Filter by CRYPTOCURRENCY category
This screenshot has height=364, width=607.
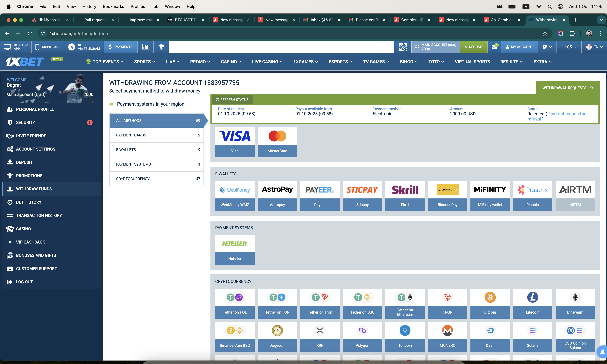pos(157,179)
